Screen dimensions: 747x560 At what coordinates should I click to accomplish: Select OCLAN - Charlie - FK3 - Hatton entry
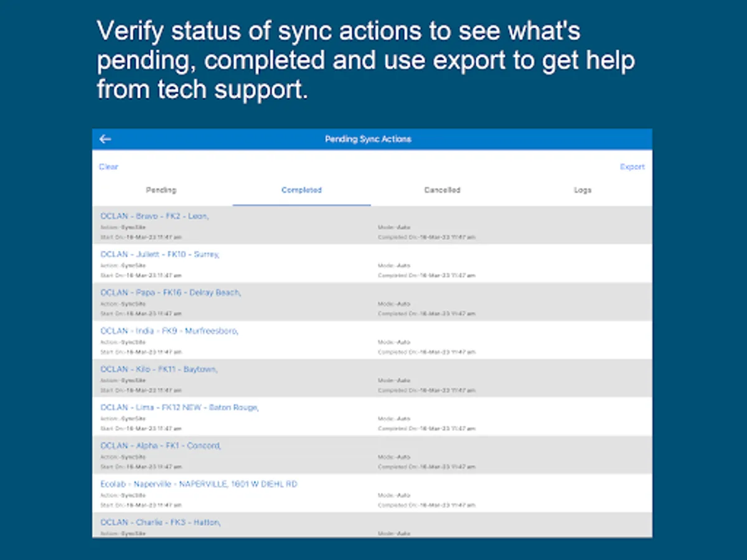click(161, 522)
